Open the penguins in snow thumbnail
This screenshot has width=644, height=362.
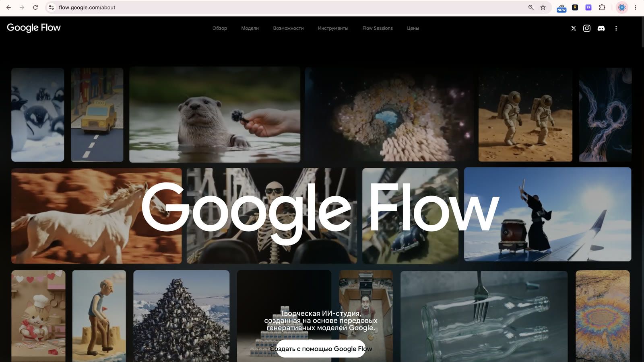(x=38, y=115)
